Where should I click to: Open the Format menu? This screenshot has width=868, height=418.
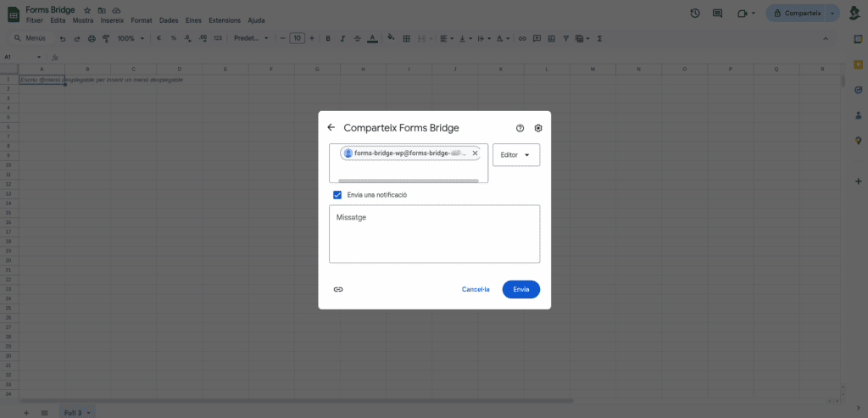142,20
